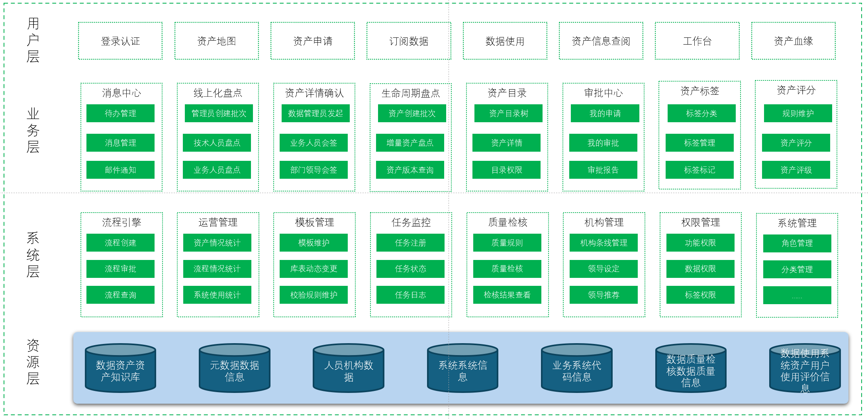Select the 审批报告 block
868x420 pixels.
click(603, 170)
